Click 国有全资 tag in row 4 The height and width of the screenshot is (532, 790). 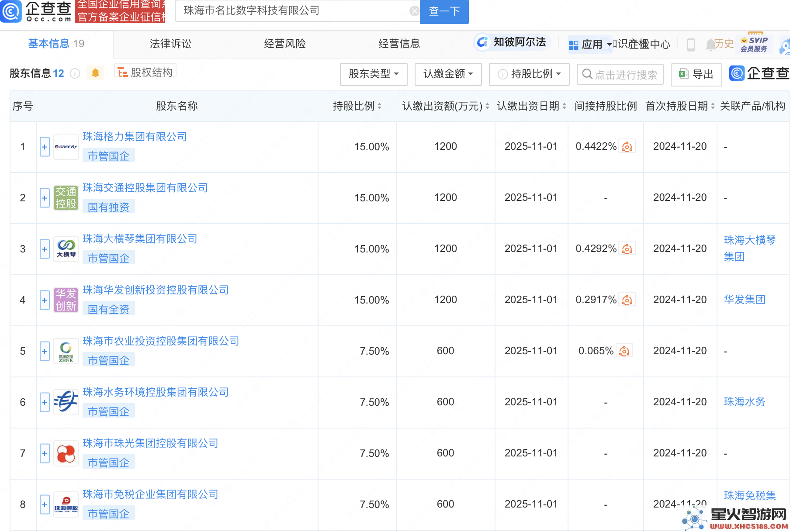(x=109, y=309)
